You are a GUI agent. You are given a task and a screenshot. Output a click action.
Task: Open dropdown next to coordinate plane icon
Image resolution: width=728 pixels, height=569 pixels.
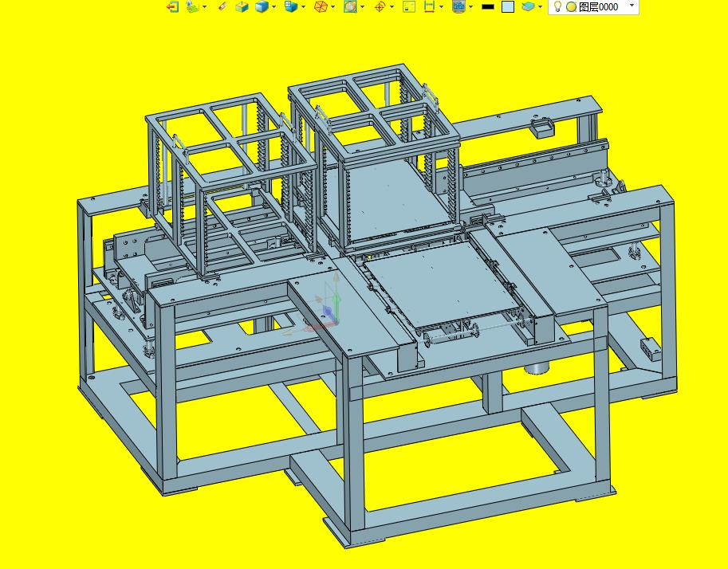[x=205, y=6]
